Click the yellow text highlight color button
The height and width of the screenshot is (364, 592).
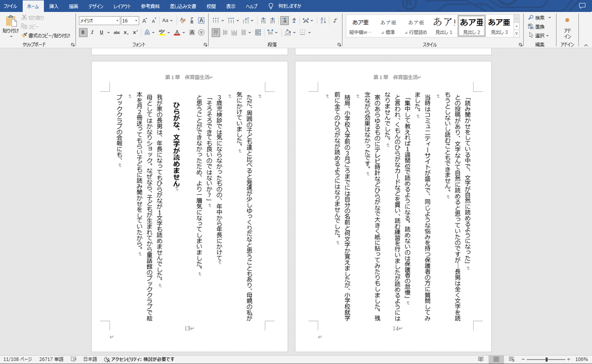[x=161, y=33]
